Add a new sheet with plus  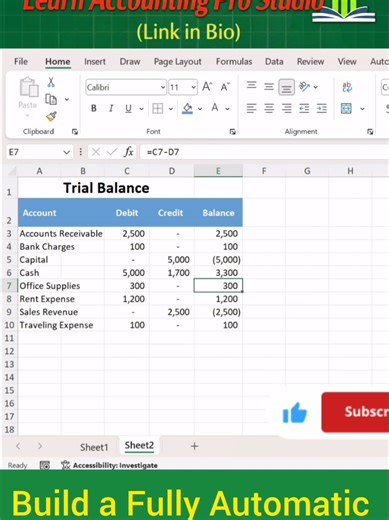click(x=194, y=446)
